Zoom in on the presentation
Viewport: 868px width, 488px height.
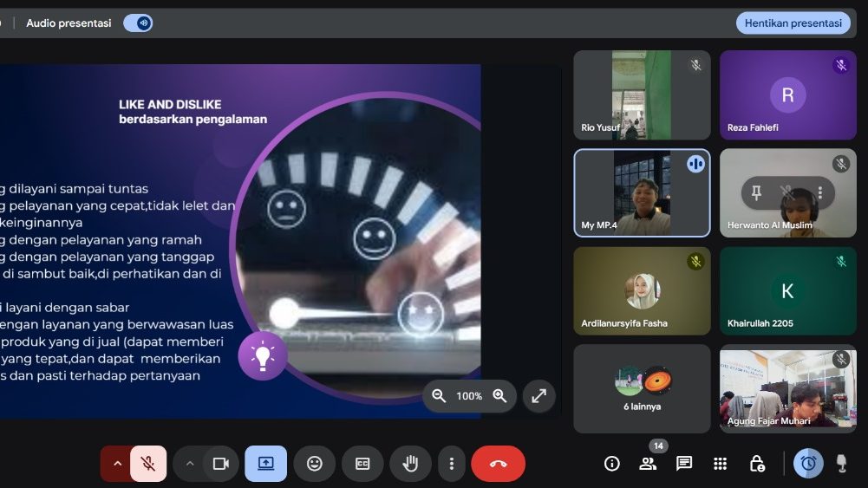(499, 396)
